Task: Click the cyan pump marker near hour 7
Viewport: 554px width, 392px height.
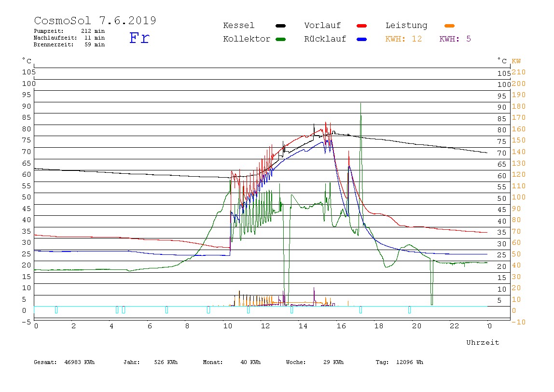Action: [x=167, y=309]
